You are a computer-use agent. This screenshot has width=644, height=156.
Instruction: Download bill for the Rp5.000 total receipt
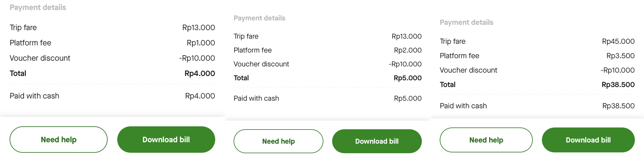point(377,141)
